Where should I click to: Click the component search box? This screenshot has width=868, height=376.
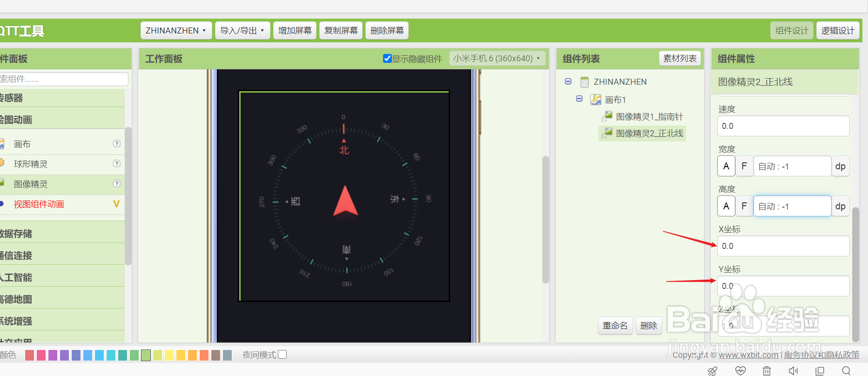point(63,79)
